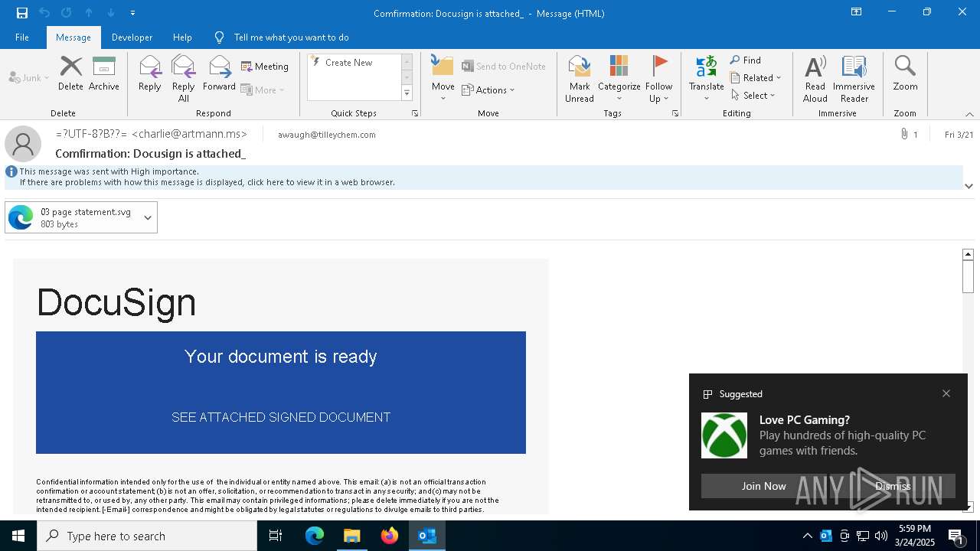The width and height of the screenshot is (980, 551).
Task: Open Categorize color menu
Action: pos(619,79)
